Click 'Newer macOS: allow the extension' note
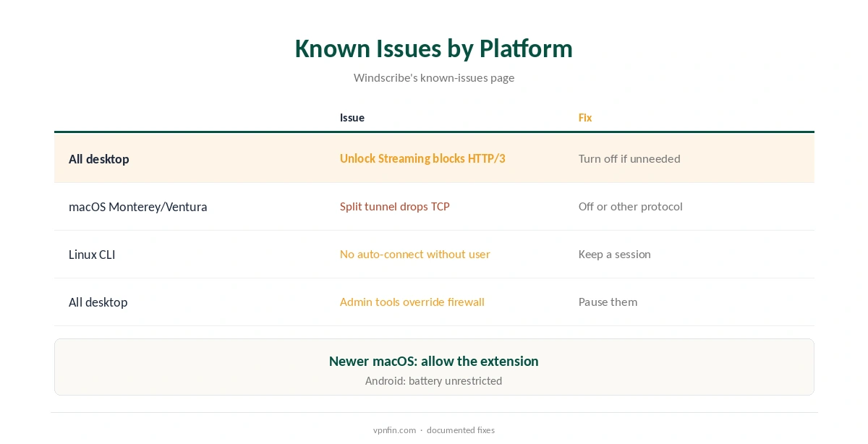Viewport: 868px width, 444px height. tap(434, 361)
